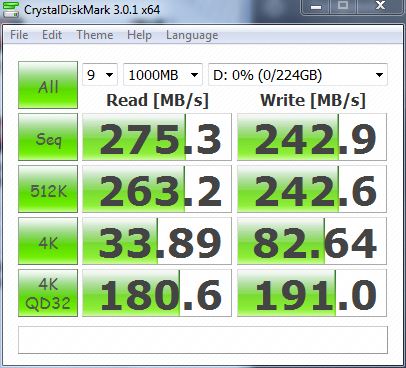Select the 4K write result 82.64

pos(312,241)
